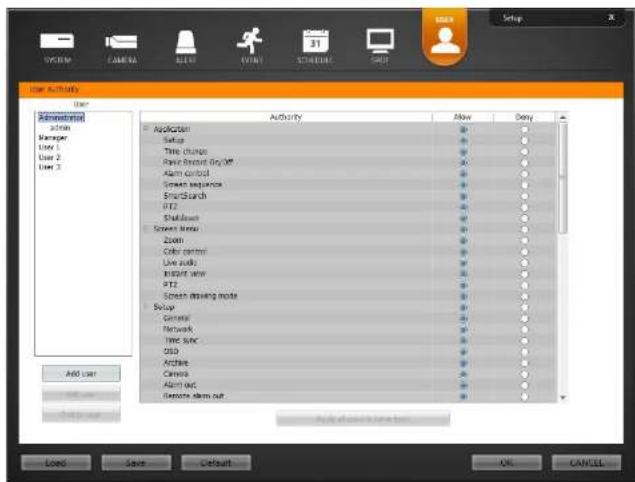
Task: Select User 3 in the list
Action: (x=49, y=167)
